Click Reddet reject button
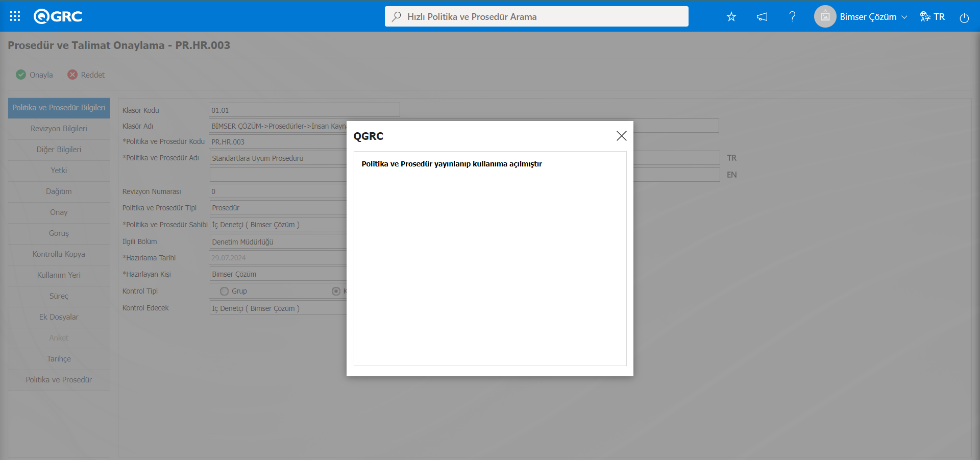980x460 pixels. [86, 75]
